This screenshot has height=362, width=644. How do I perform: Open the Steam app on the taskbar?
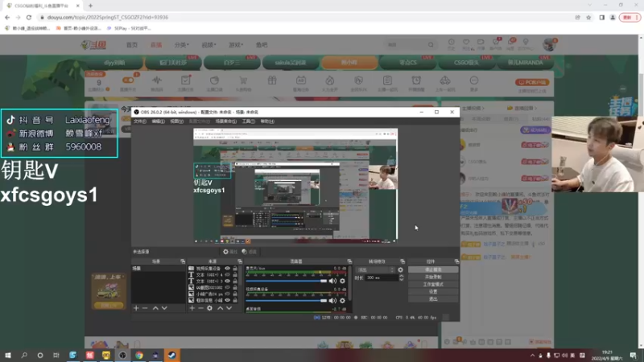(171, 355)
